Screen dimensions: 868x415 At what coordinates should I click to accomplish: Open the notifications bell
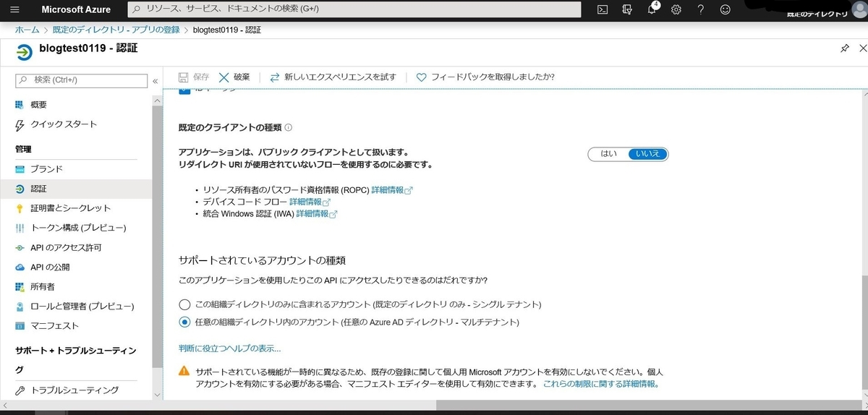[x=652, y=9]
